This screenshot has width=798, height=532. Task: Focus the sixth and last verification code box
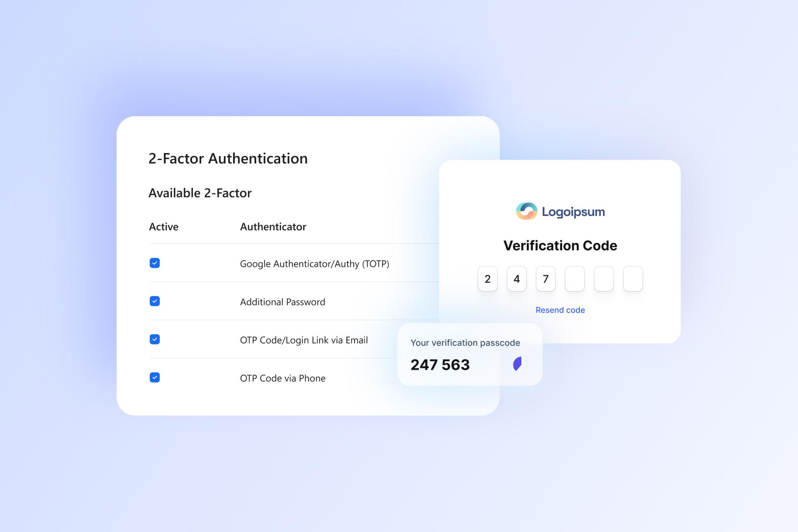[x=633, y=279]
